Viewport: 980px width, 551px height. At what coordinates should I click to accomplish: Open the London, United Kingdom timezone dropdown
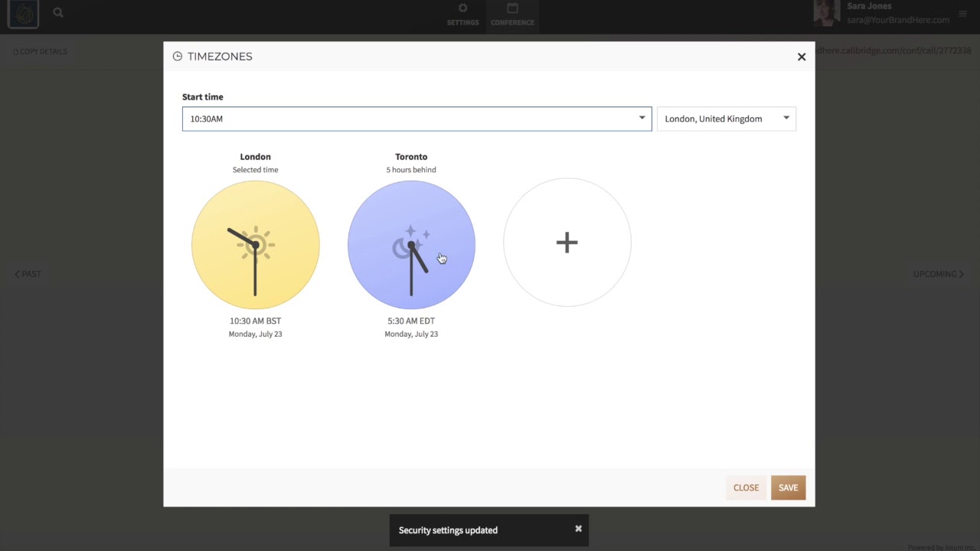(726, 119)
